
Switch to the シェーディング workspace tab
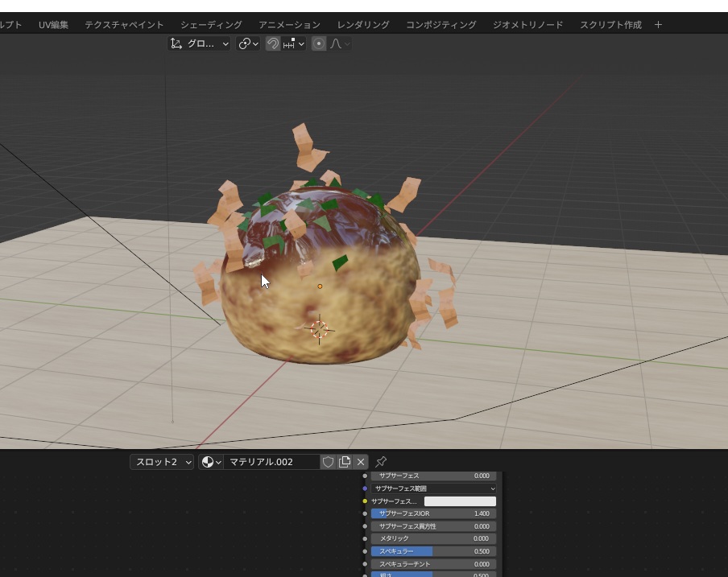pos(211,25)
